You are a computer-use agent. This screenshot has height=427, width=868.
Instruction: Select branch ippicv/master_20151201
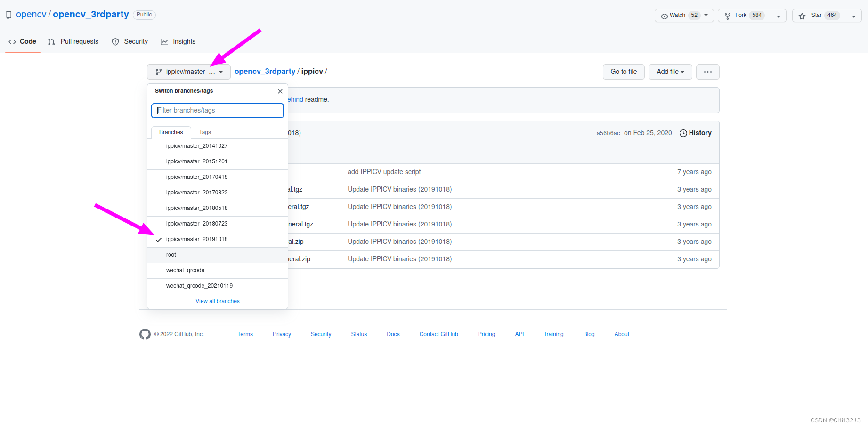click(218, 161)
